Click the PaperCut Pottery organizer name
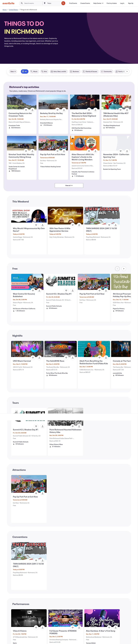The height and width of the screenshot is (644, 138). 119,308
